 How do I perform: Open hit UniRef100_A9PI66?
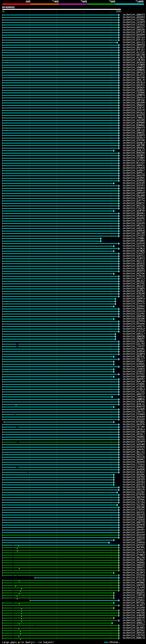[x=134, y=100]
